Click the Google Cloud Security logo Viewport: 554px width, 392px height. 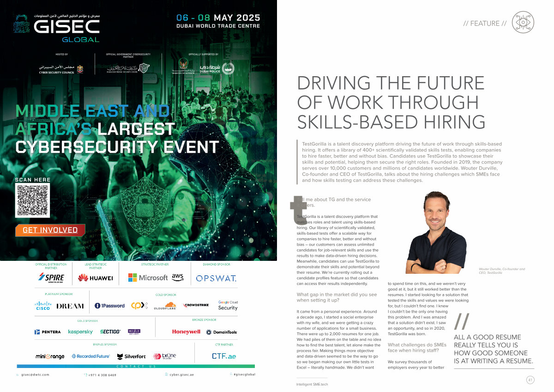pyautogui.click(x=228, y=305)
